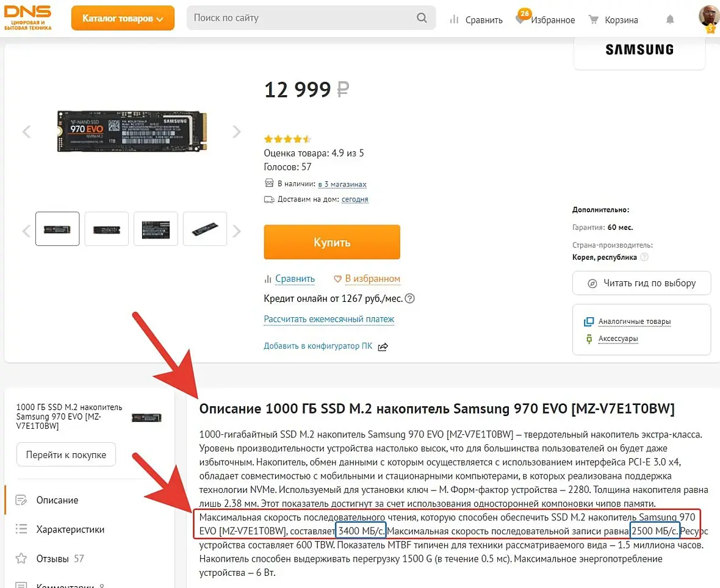This screenshot has height=588, width=720.
Task: Switch to Характеристики section
Action: (x=70, y=529)
